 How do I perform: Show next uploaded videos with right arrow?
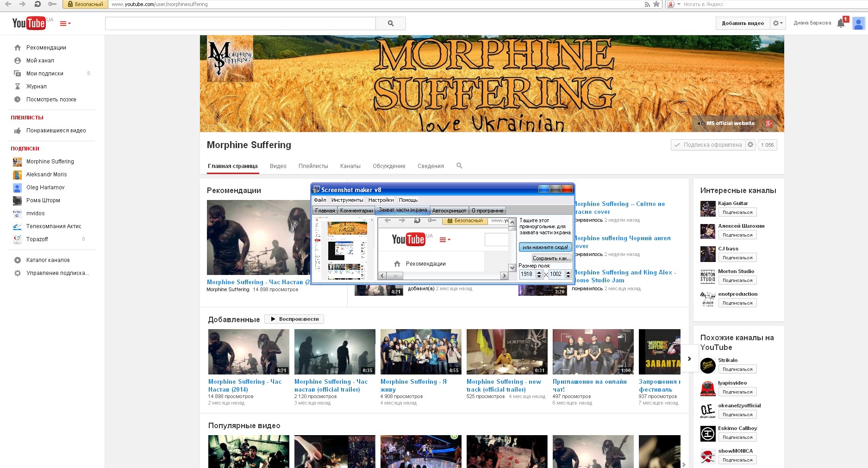point(689,359)
